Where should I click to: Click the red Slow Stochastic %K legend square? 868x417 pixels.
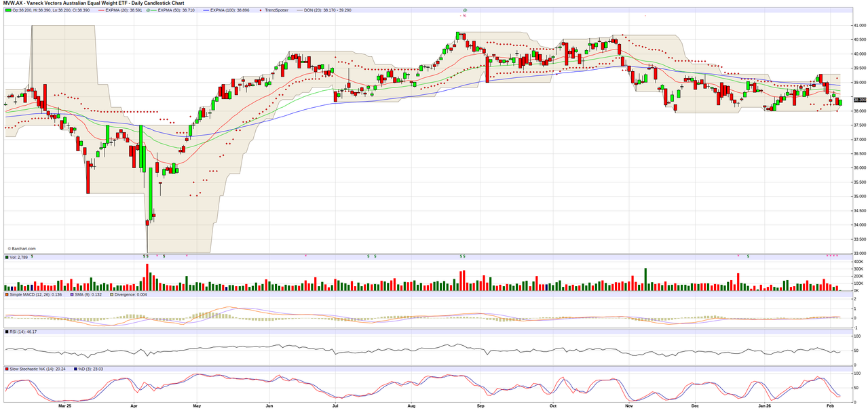[6, 369]
